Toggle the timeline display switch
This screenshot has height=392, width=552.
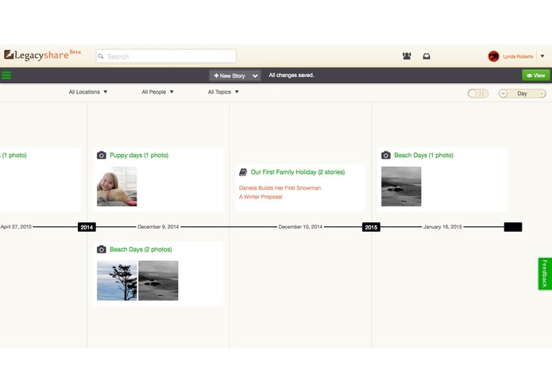477,93
